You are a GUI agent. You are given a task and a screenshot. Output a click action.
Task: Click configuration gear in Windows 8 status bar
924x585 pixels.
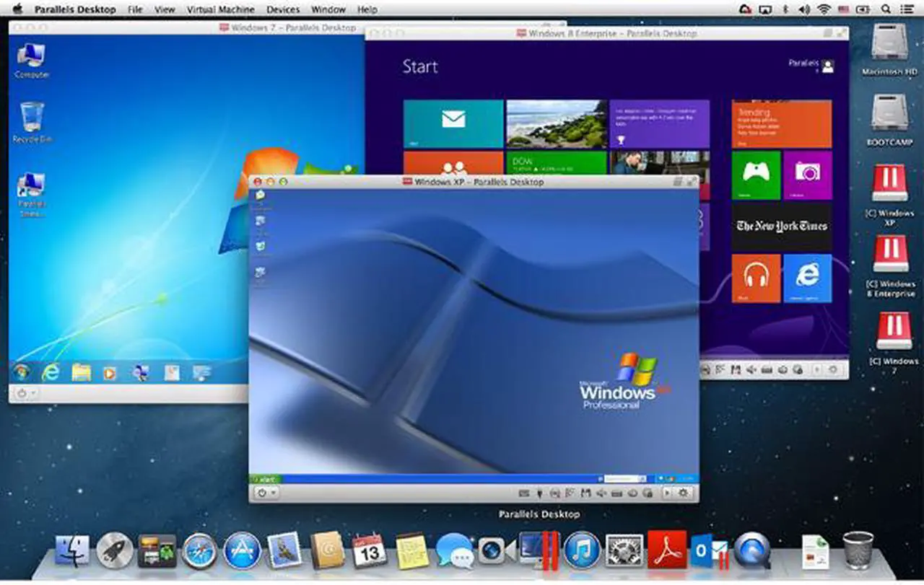click(833, 369)
